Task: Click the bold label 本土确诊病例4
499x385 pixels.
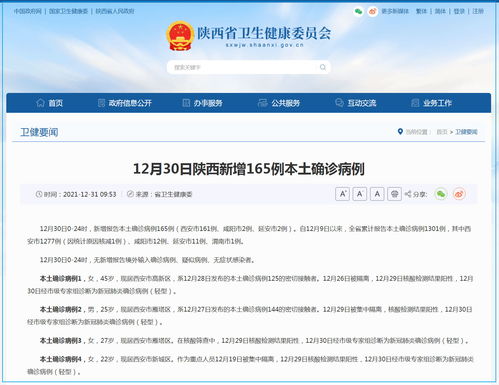Action: [61, 359]
